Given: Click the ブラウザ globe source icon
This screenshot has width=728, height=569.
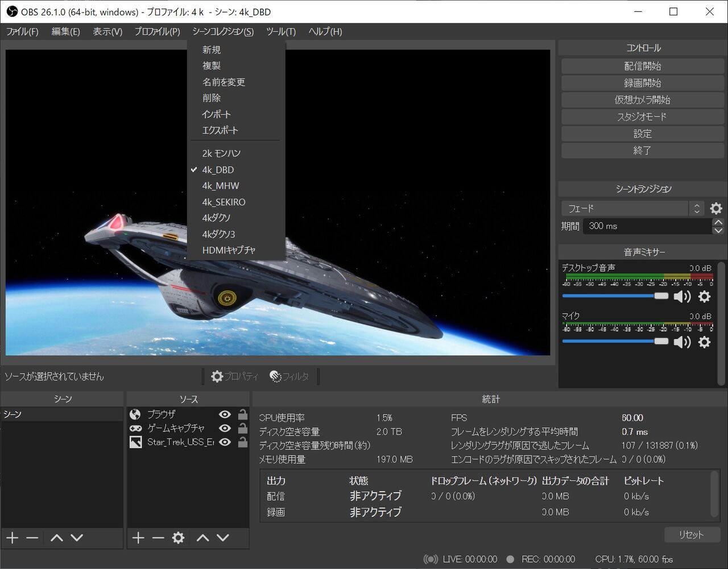Looking at the screenshot, I should (135, 414).
